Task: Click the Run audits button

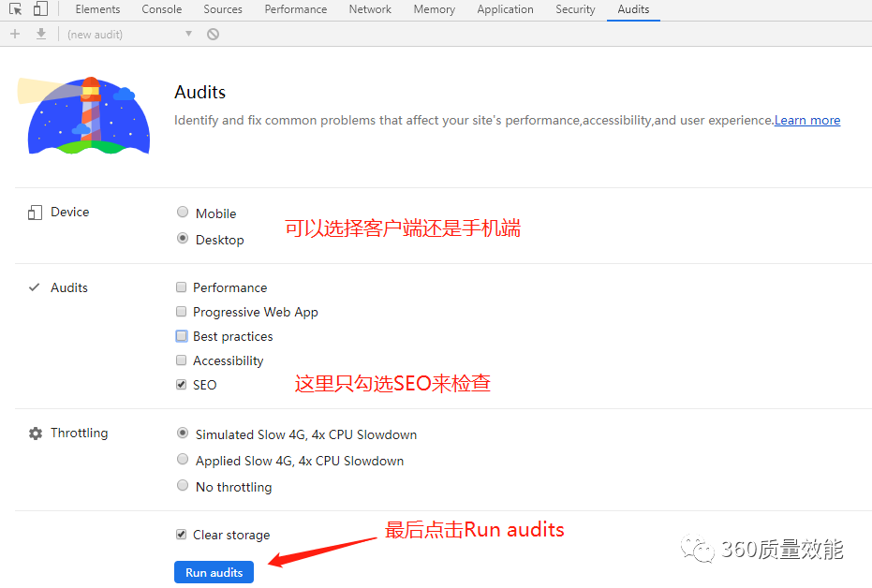Action: [x=214, y=572]
